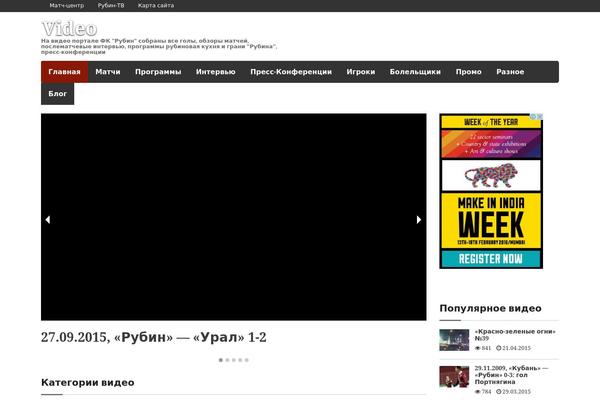The height and width of the screenshot is (400, 600).
Task: Click the Популярное видео heading
Action: tap(491, 309)
